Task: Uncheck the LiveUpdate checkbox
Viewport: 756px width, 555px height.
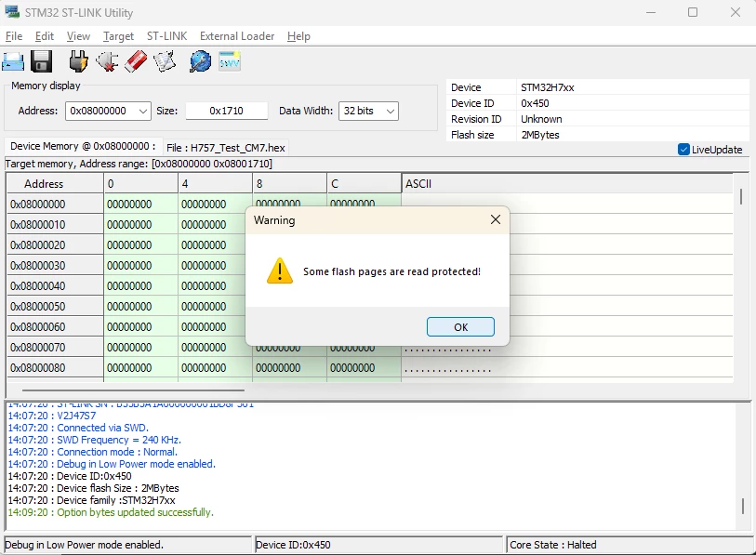Action: coord(683,150)
